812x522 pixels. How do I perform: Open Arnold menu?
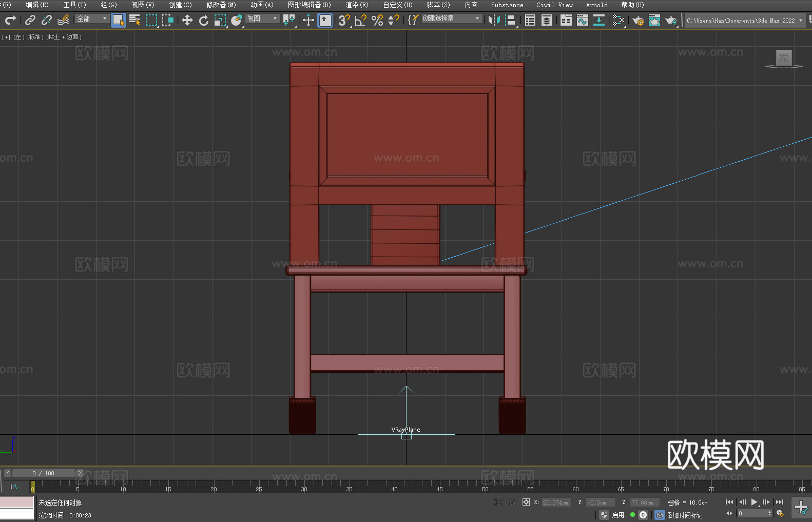point(597,5)
